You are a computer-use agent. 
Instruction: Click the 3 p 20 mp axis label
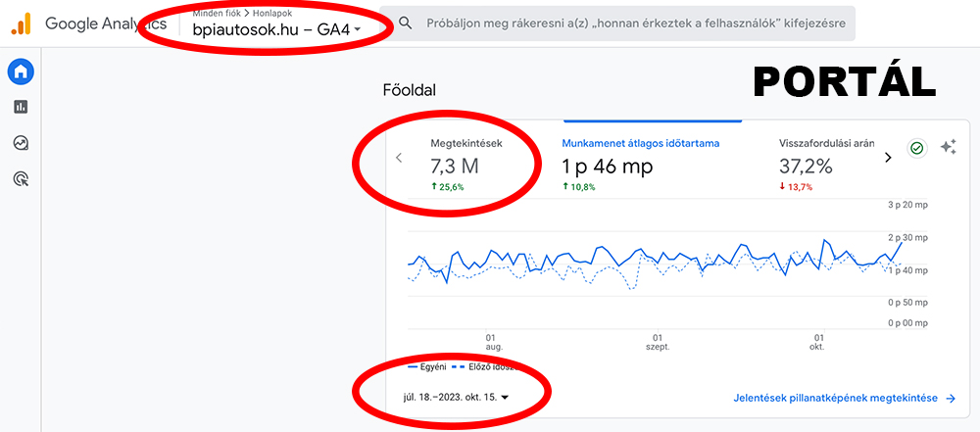[908, 205]
